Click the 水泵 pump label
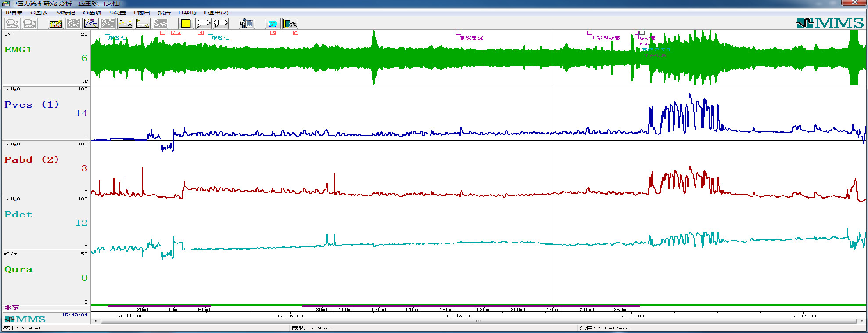Viewport: 868px width, 333px height. tap(12, 308)
